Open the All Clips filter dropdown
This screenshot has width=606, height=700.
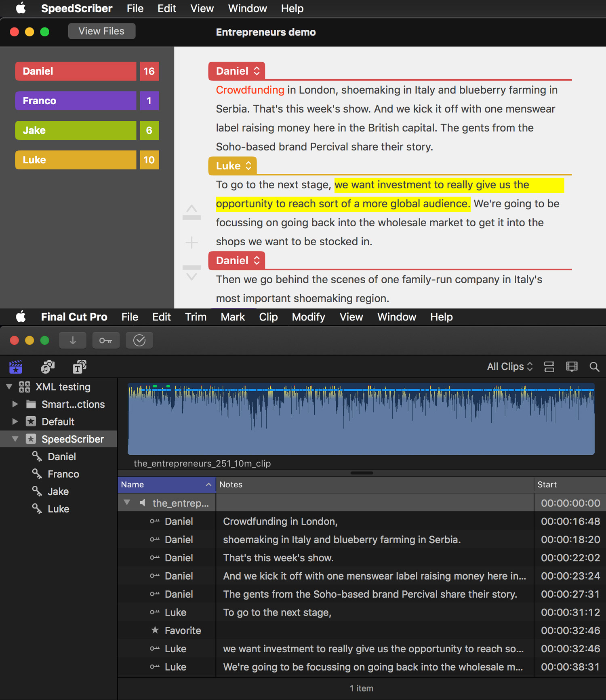(510, 367)
